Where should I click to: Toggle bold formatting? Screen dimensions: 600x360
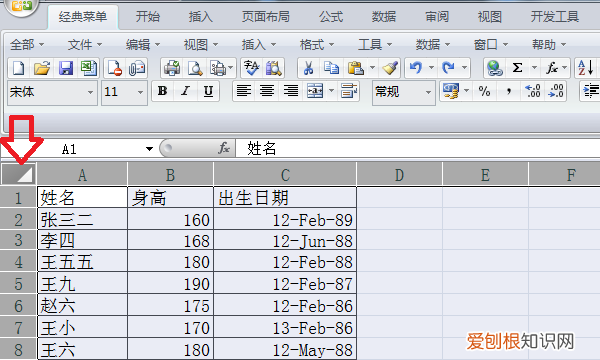tap(162, 91)
